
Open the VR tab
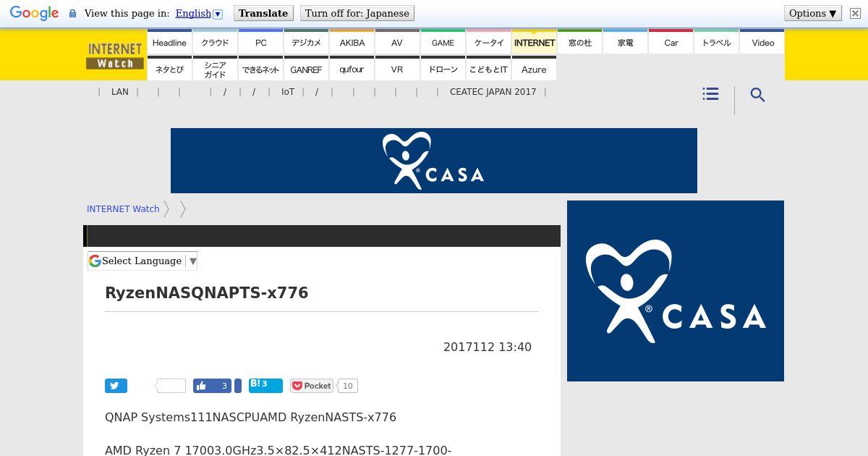point(397,69)
